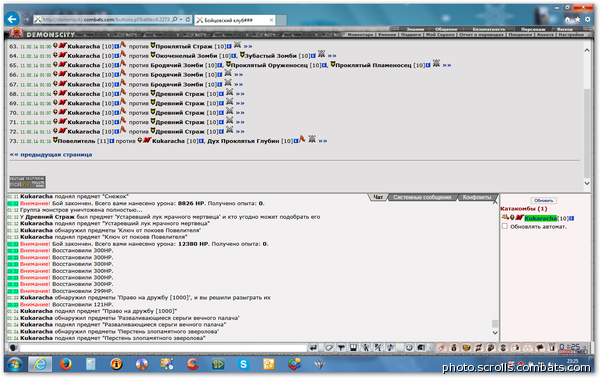The height and width of the screenshot is (378, 600).
Task: Click green highlighted Kukaracha in Катакомбы list
Action: (540, 218)
